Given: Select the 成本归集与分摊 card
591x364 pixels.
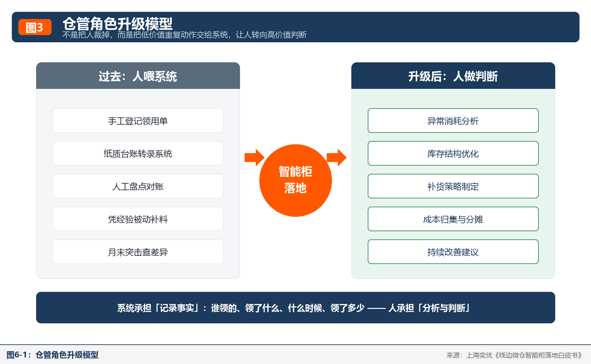Looking at the screenshot, I should pyautogui.click(x=453, y=219).
